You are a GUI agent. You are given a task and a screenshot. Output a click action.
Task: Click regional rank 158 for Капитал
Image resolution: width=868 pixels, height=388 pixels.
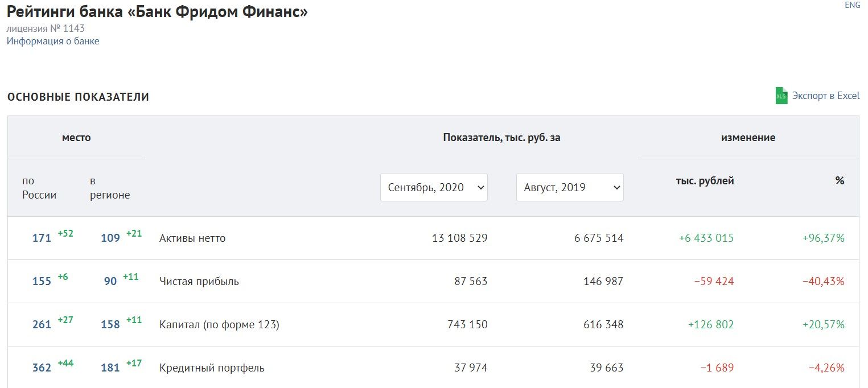(110, 325)
